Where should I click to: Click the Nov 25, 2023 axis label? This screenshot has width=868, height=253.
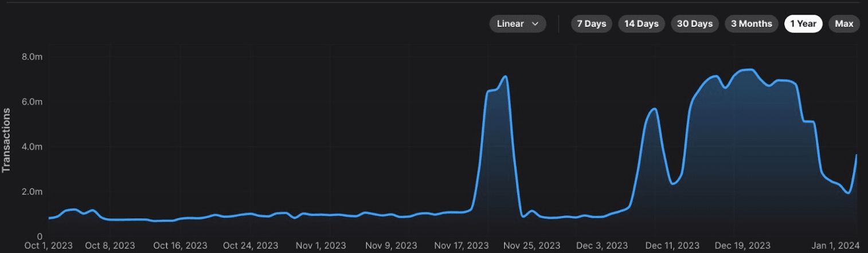(531, 246)
